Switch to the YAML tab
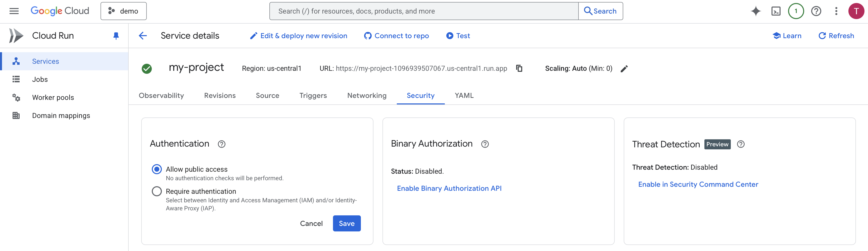868x251 pixels. [464, 96]
